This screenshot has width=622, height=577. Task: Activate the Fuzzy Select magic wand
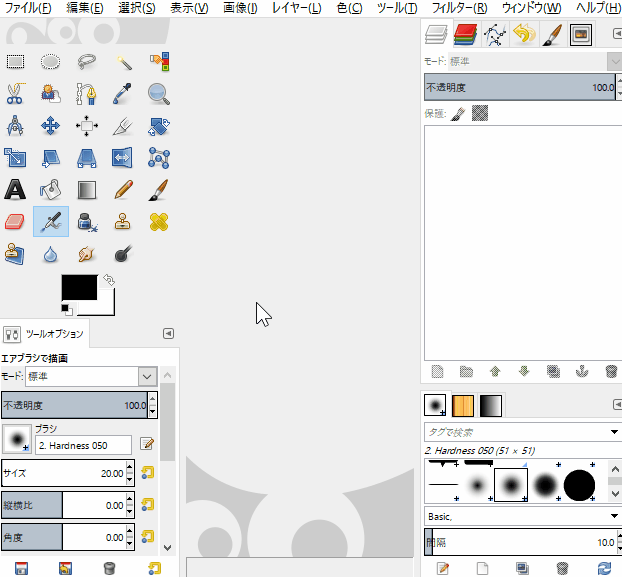click(123, 62)
